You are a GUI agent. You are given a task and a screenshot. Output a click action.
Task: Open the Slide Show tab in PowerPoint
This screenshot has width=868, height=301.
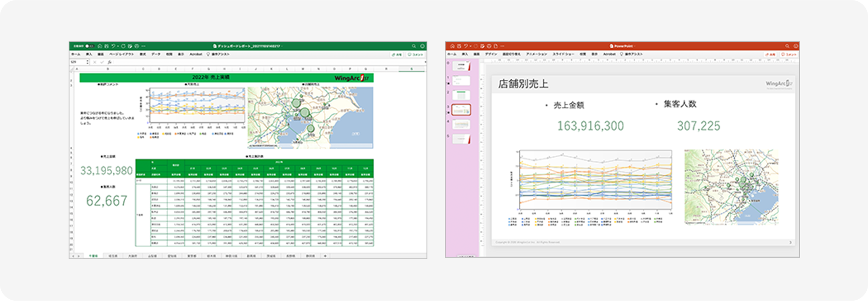tap(563, 54)
